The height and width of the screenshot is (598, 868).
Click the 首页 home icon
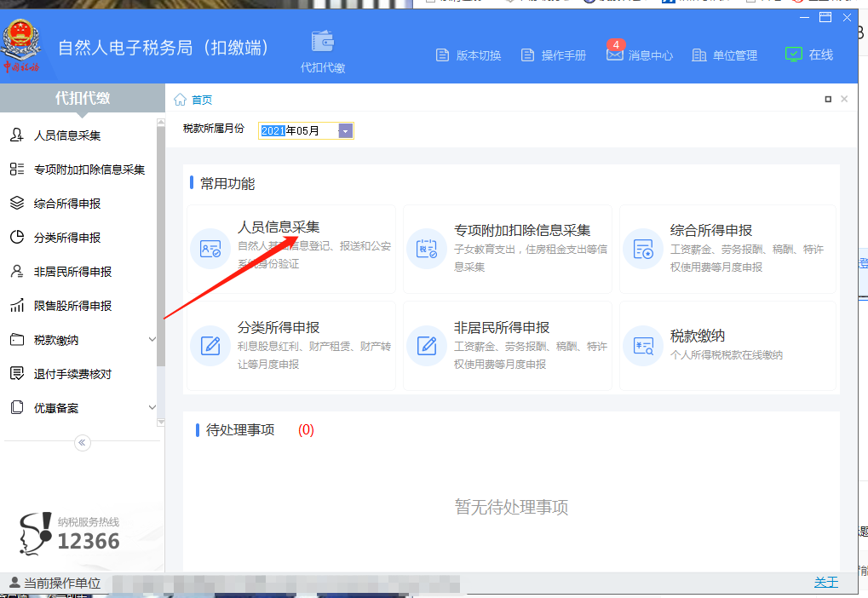[180, 100]
